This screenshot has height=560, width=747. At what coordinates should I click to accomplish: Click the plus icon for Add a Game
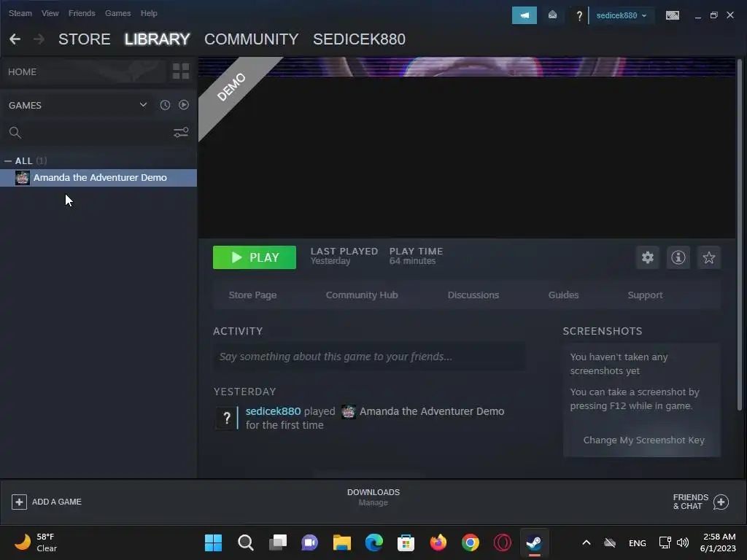19,502
